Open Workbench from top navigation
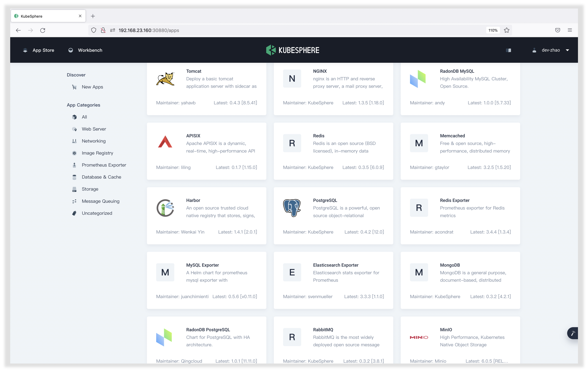The width and height of the screenshot is (588, 372). [85, 50]
